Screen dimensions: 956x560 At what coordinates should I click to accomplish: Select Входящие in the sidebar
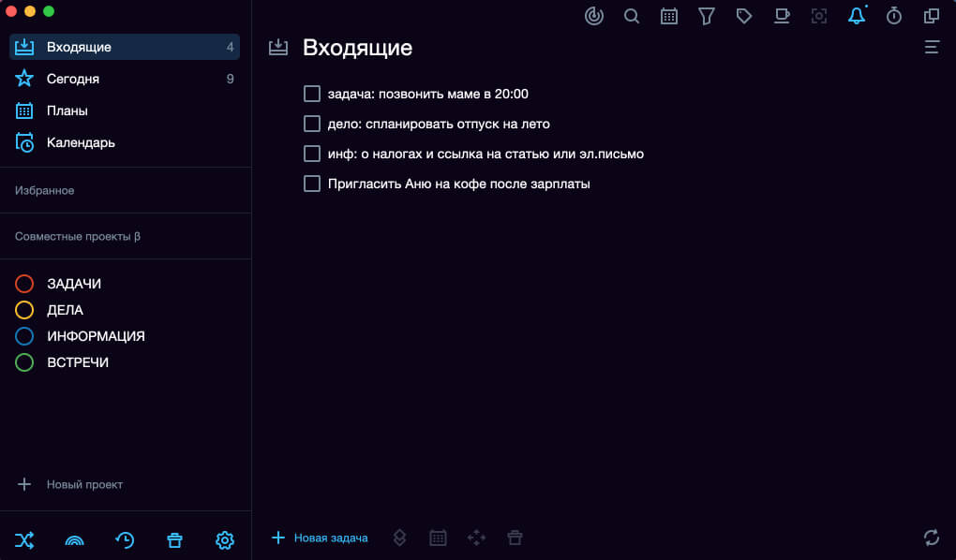[125, 47]
